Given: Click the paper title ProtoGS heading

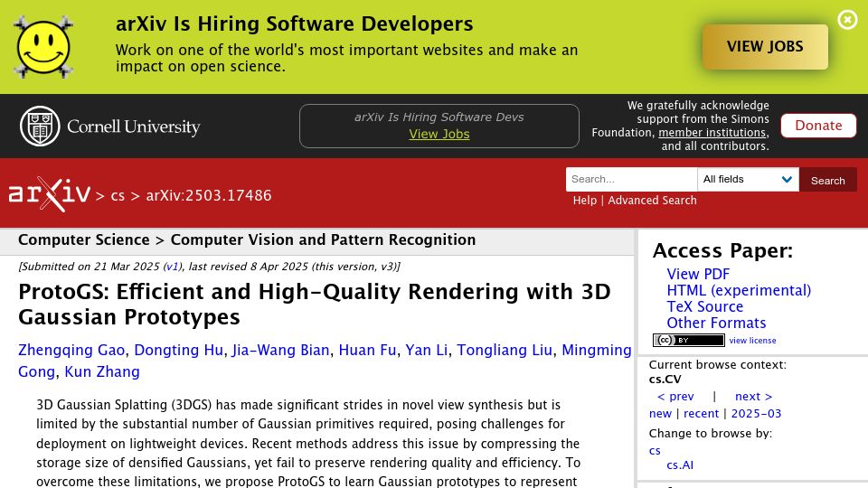Looking at the screenshot, I should (315, 304).
